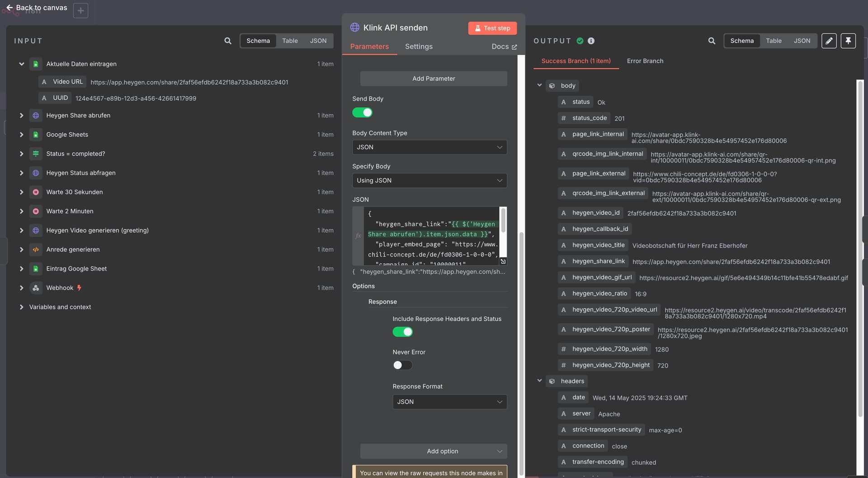The width and height of the screenshot is (868, 478).
Task: Click the JSON body code editor
Action: [432, 236]
